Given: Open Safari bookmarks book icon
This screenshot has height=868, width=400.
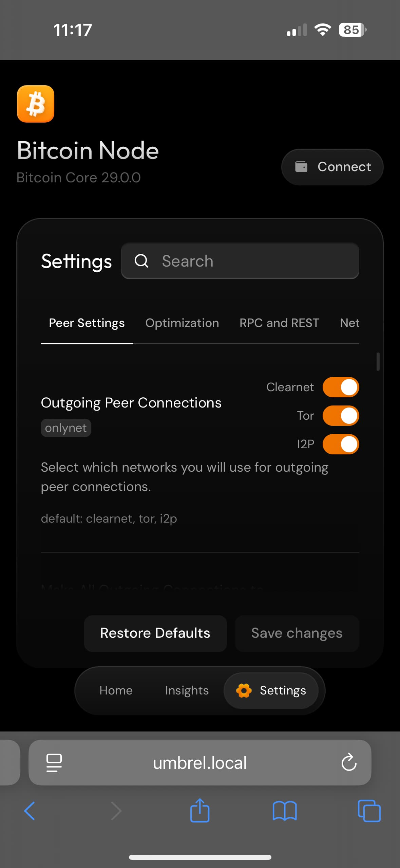Looking at the screenshot, I should (x=285, y=811).
